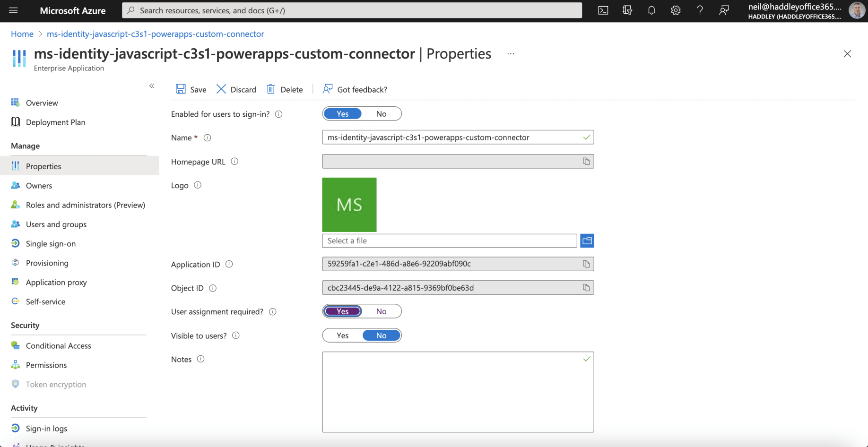Image resolution: width=868 pixels, height=447 pixels.
Task: Show info tooltip for Notes
Action: tap(200, 359)
